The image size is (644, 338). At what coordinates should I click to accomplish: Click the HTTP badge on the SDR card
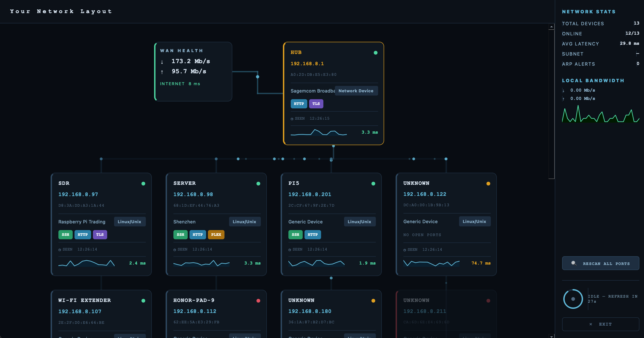(x=83, y=234)
